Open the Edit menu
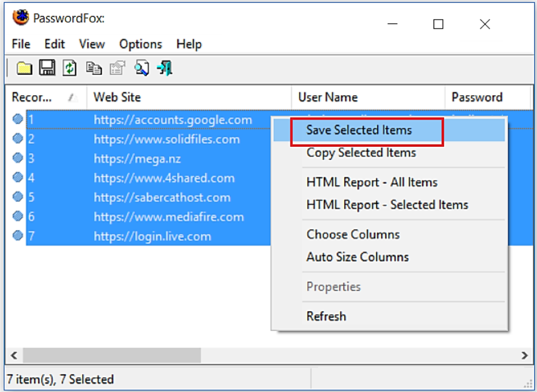The height and width of the screenshot is (392, 537). point(54,44)
